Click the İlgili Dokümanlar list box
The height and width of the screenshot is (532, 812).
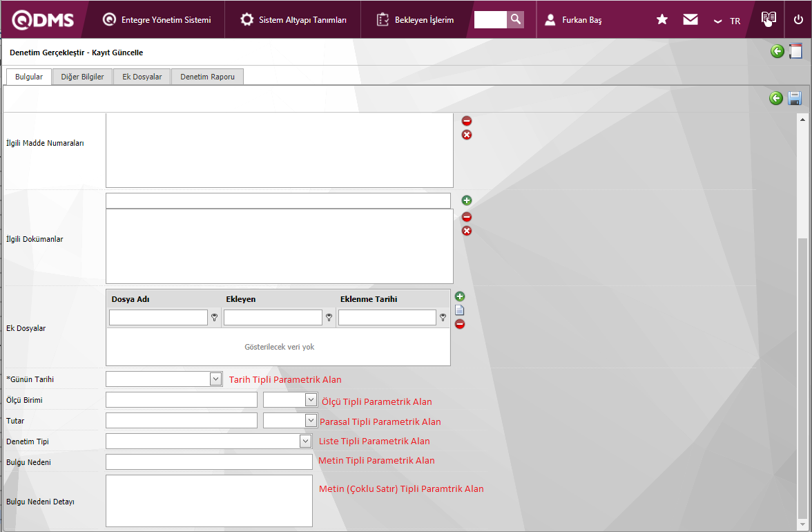280,246
